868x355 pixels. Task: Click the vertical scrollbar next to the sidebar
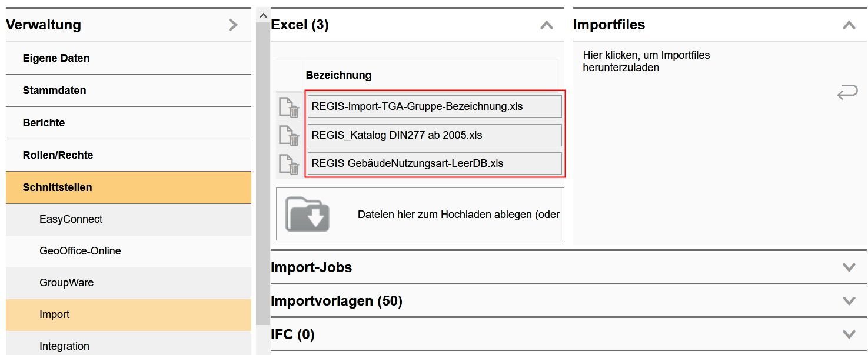tap(263, 176)
